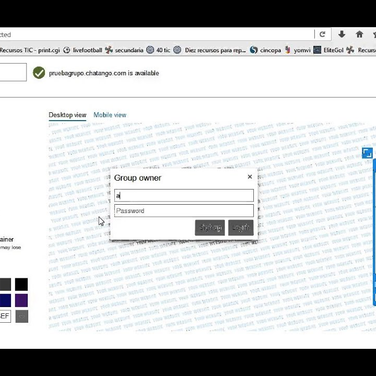The height and width of the screenshot is (376, 376).
Task: Open the livefootball bookmark
Action: [83, 50]
